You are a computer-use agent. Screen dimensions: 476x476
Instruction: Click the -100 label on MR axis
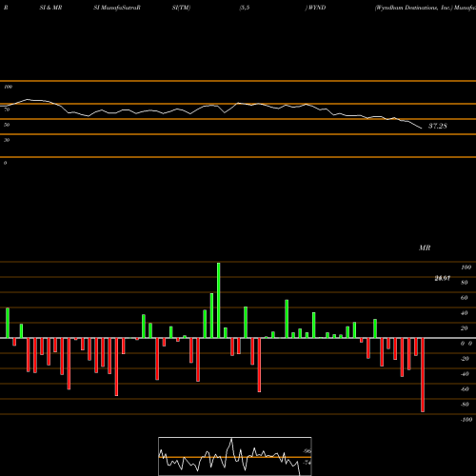(x=466, y=420)
